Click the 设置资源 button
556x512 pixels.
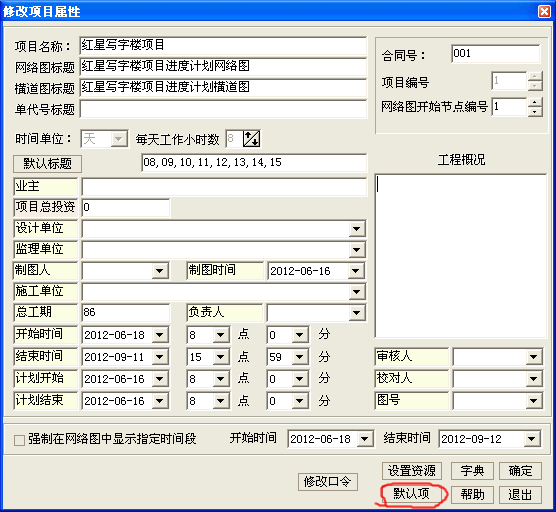[x=412, y=471]
